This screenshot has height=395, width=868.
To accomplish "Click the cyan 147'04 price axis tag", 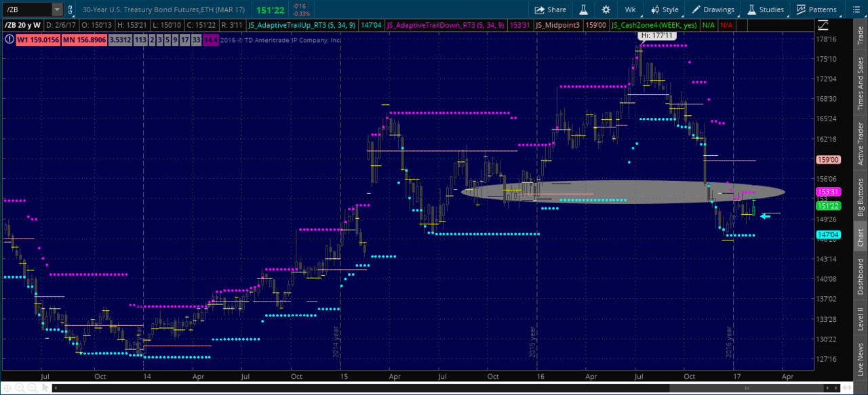I will coord(829,234).
